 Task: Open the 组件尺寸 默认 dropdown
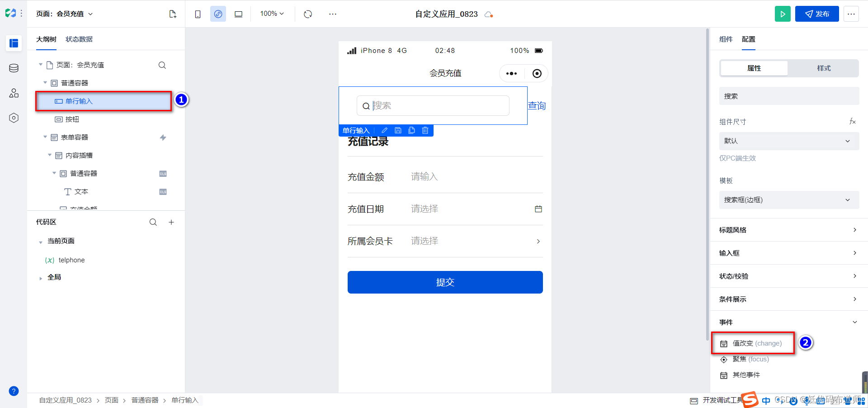[789, 141]
